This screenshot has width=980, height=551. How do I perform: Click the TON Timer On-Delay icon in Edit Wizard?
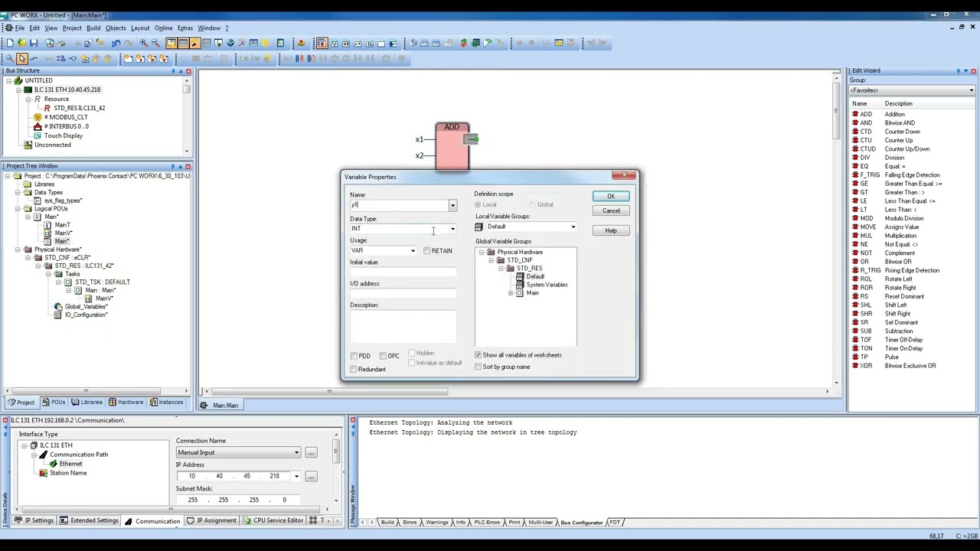point(855,348)
